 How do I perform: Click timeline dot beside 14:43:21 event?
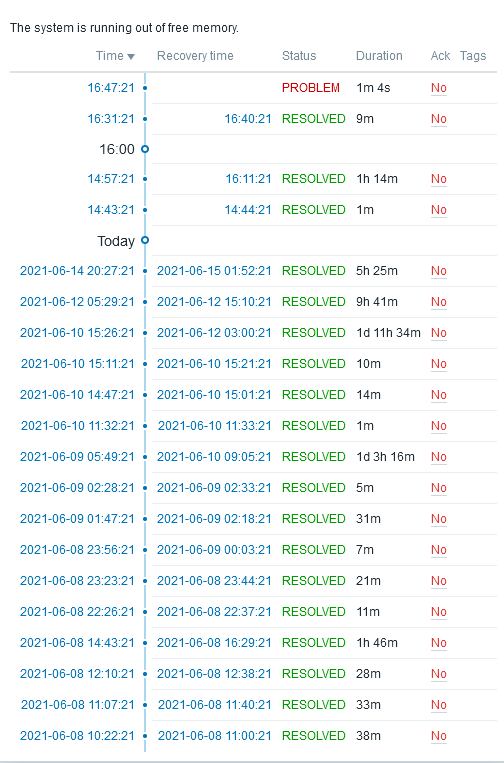pyautogui.click(x=145, y=210)
